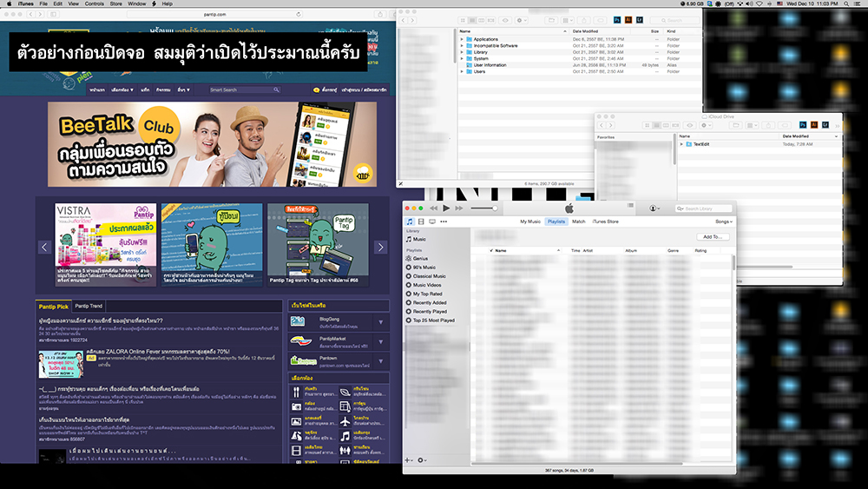Select the Movies film icon in iTunes toolbar
The image size is (868, 489).
coord(421,221)
